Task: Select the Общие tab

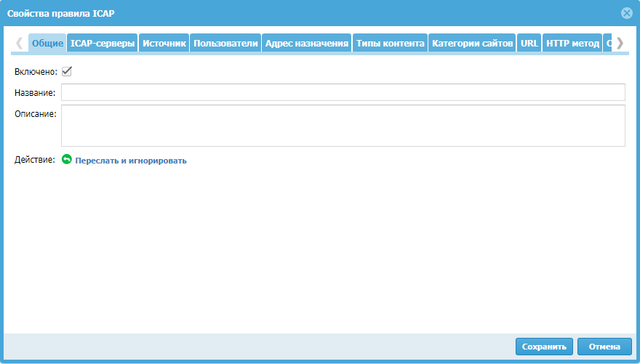Action: [x=47, y=43]
